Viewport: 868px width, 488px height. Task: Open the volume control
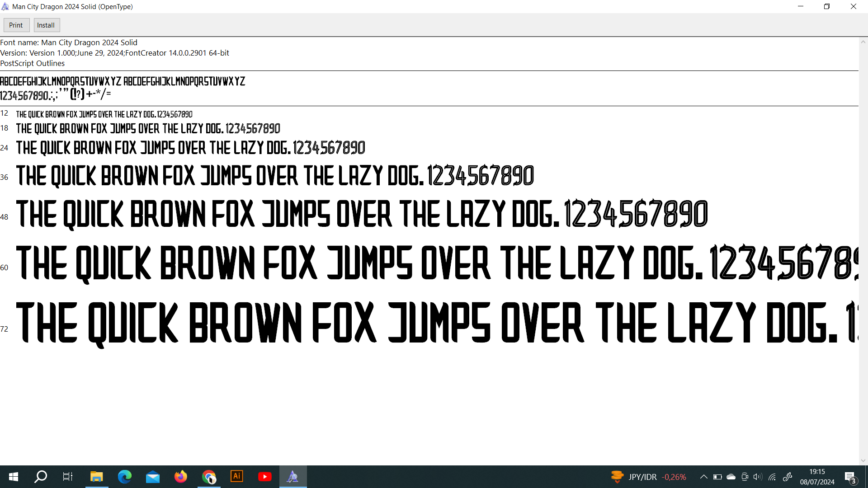point(758,477)
